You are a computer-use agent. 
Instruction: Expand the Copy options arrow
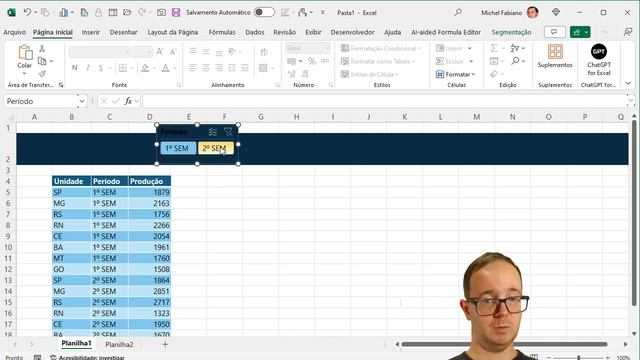[51, 61]
